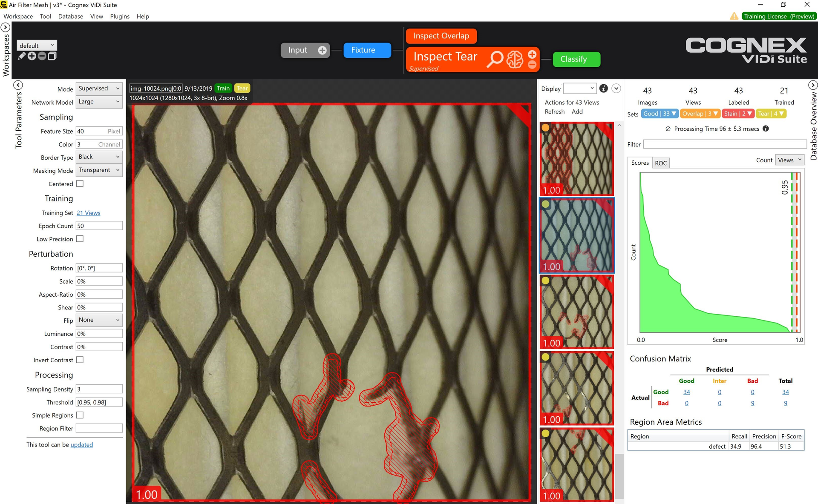Click the minus icon on the Inspect Tear tool

(x=532, y=65)
